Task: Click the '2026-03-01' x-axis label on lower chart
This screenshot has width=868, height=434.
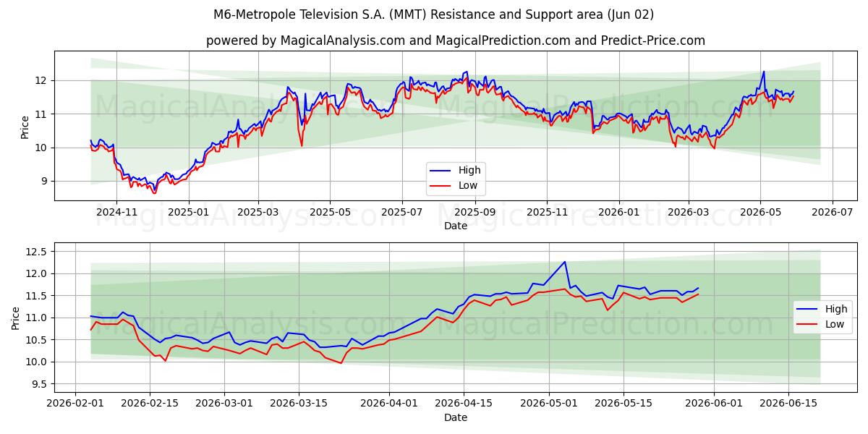Action: [x=224, y=403]
